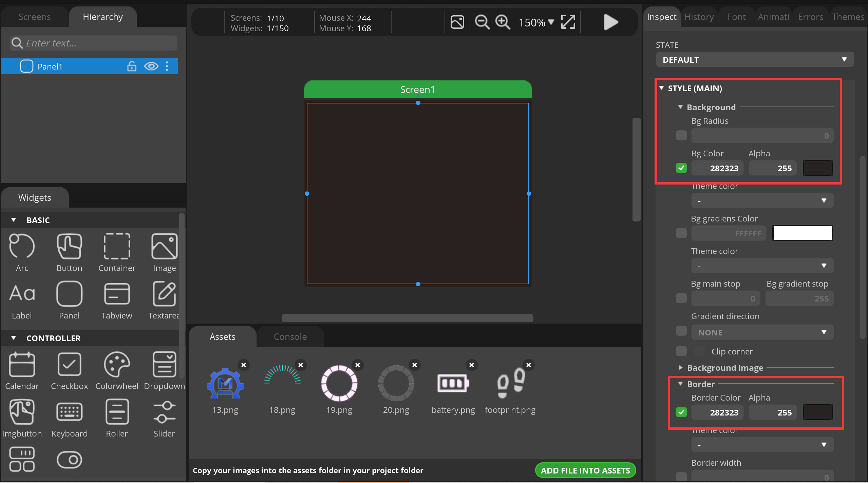Click the Screen1 green header
The width and height of the screenshot is (868, 483).
coord(418,90)
